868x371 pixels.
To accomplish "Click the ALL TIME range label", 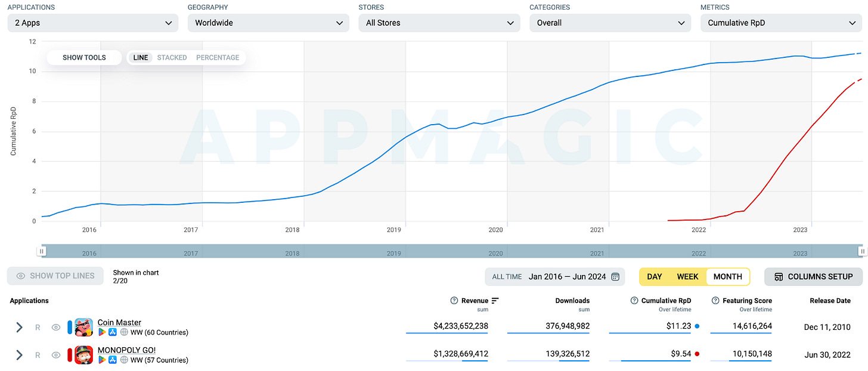I will pyautogui.click(x=507, y=277).
